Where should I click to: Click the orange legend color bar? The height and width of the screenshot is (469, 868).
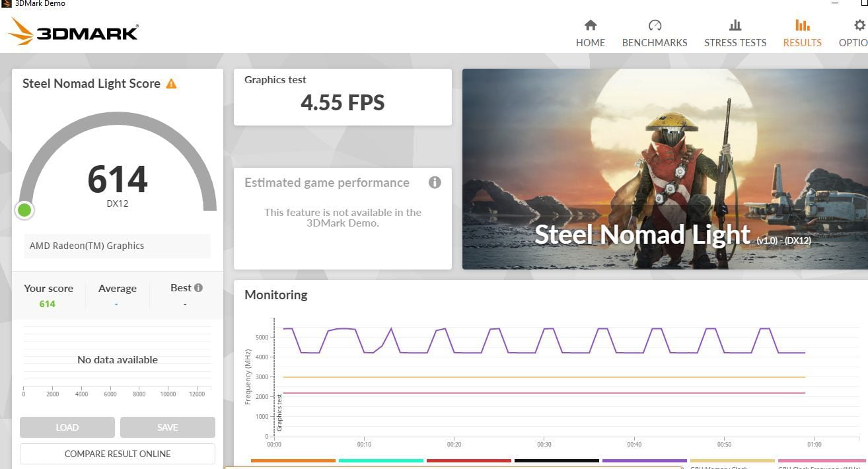click(293, 460)
